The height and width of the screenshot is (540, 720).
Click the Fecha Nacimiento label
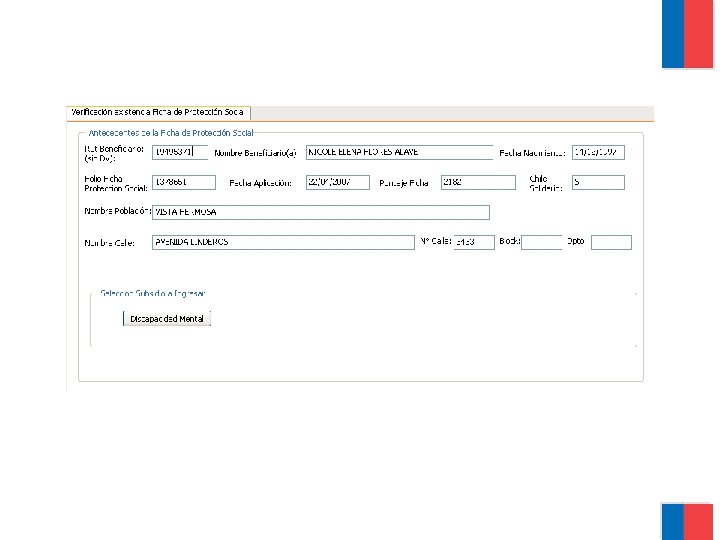(532, 153)
